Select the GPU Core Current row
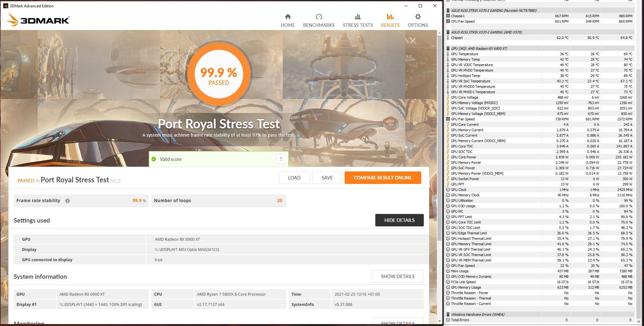Viewport: 644px width, 326px height. click(x=540, y=125)
